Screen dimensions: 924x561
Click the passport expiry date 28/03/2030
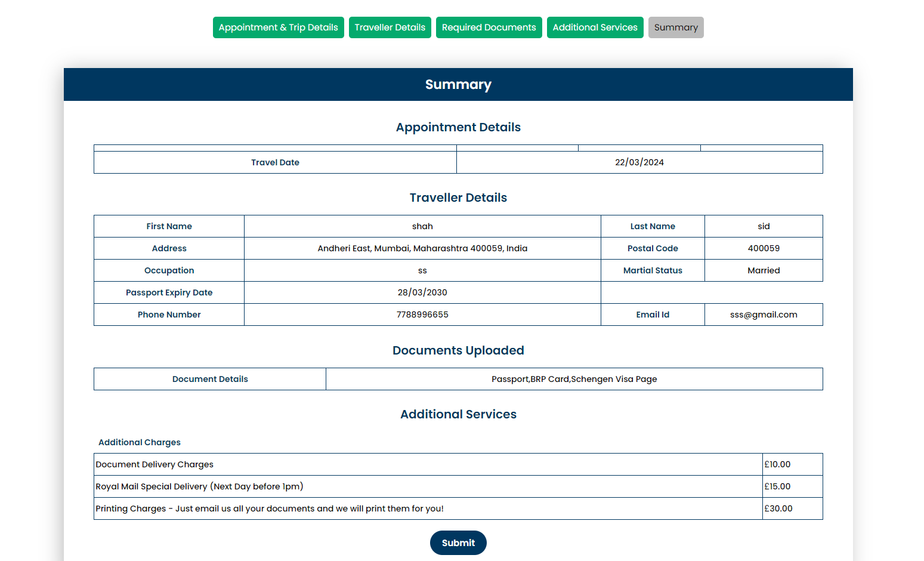coord(422,292)
